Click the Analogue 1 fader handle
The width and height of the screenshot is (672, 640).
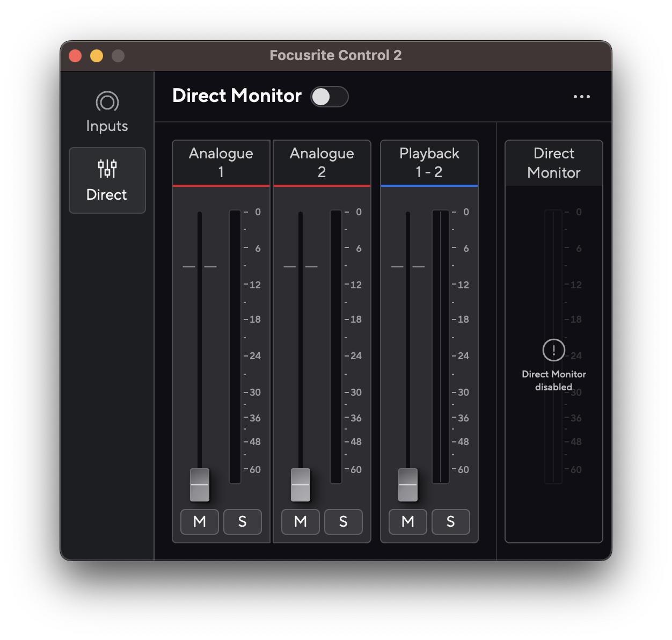200,485
